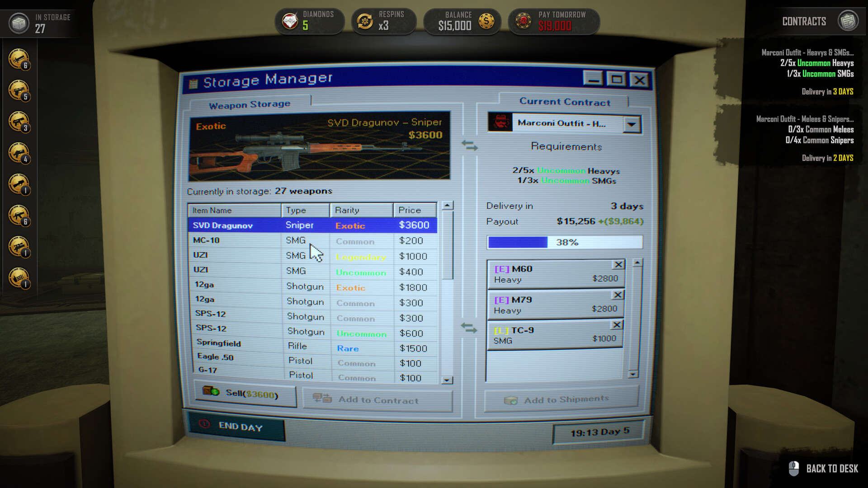Click the Back to Desk mouse icon
Image resolution: width=868 pixels, height=488 pixels.
794,469
